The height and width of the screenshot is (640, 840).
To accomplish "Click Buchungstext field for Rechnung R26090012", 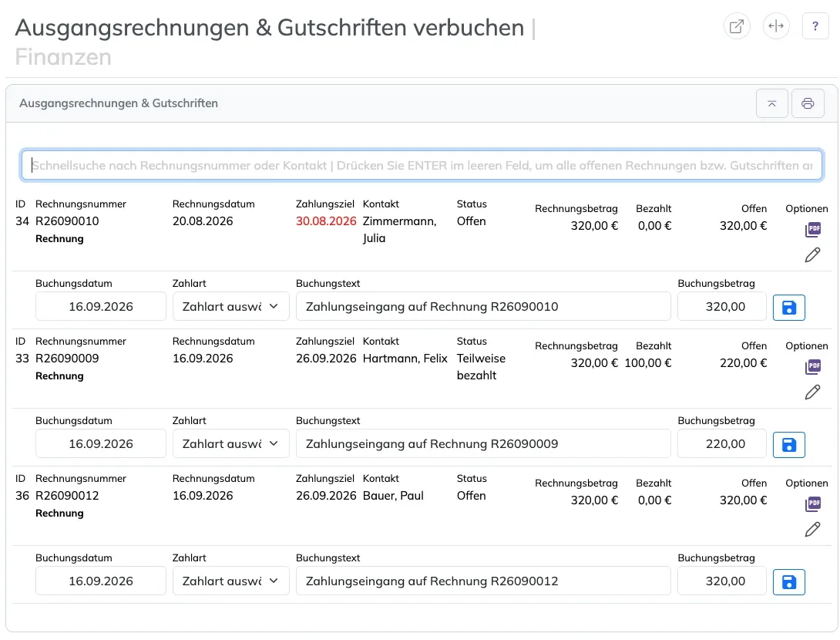I will click(483, 581).
